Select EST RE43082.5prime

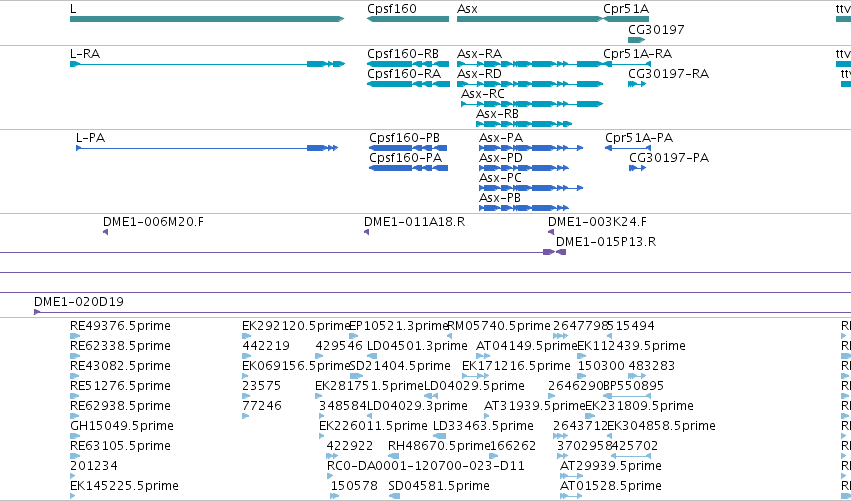pyautogui.click(x=75, y=376)
